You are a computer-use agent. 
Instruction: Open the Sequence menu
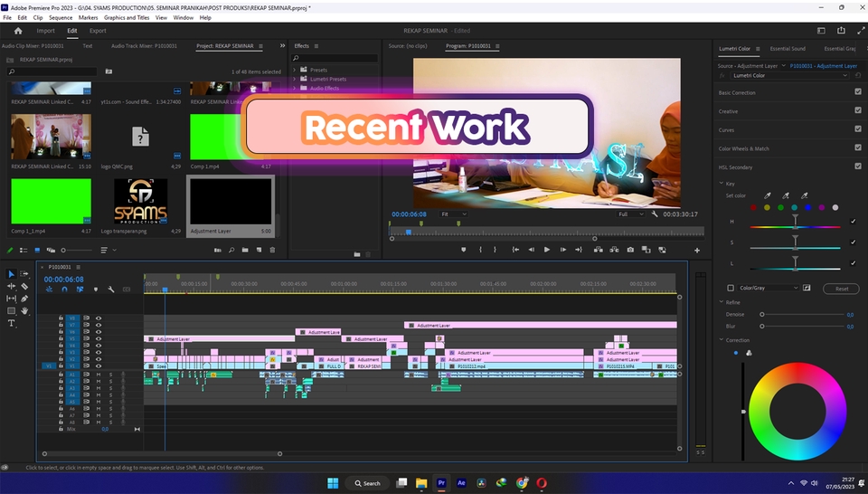point(61,18)
